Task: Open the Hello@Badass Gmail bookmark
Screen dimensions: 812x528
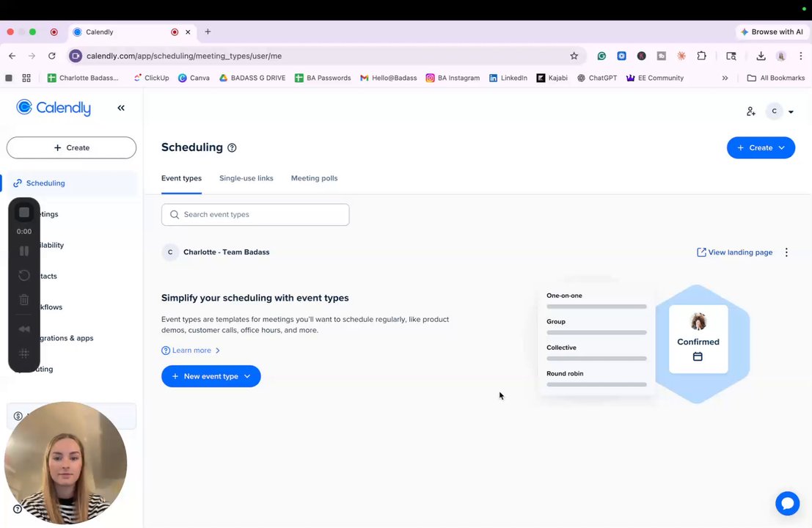Action: tap(388, 78)
